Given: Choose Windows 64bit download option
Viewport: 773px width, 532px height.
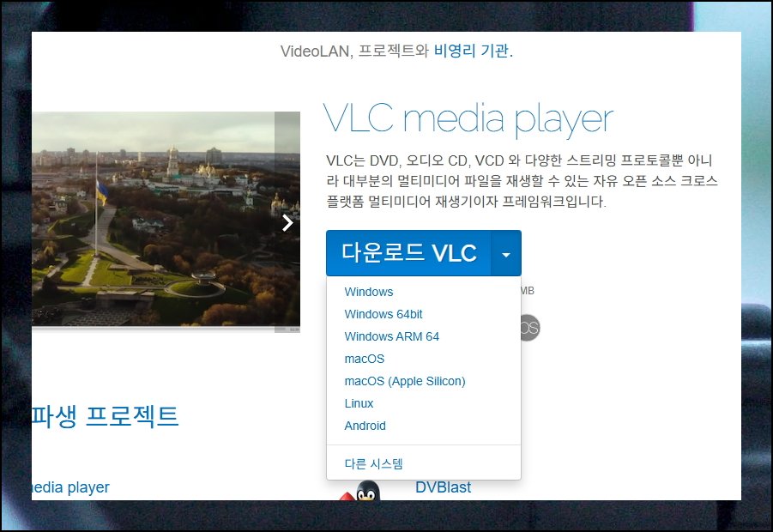Looking at the screenshot, I should pos(383,314).
